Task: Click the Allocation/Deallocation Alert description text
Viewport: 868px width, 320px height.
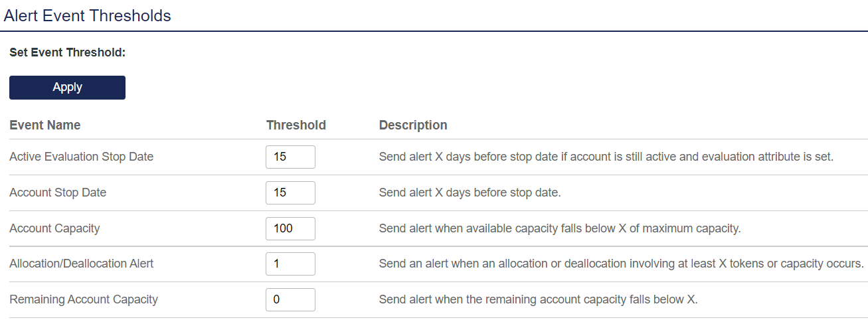Action: coord(621,264)
